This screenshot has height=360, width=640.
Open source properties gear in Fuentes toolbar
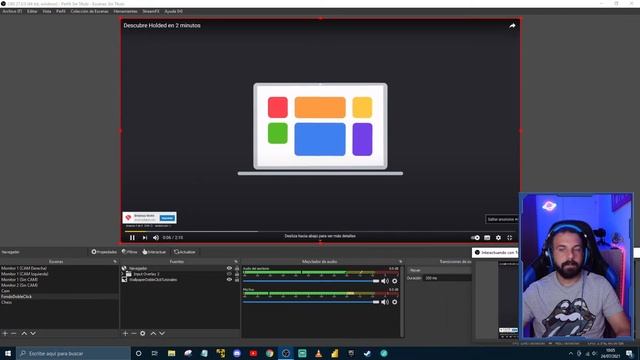(x=142, y=333)
